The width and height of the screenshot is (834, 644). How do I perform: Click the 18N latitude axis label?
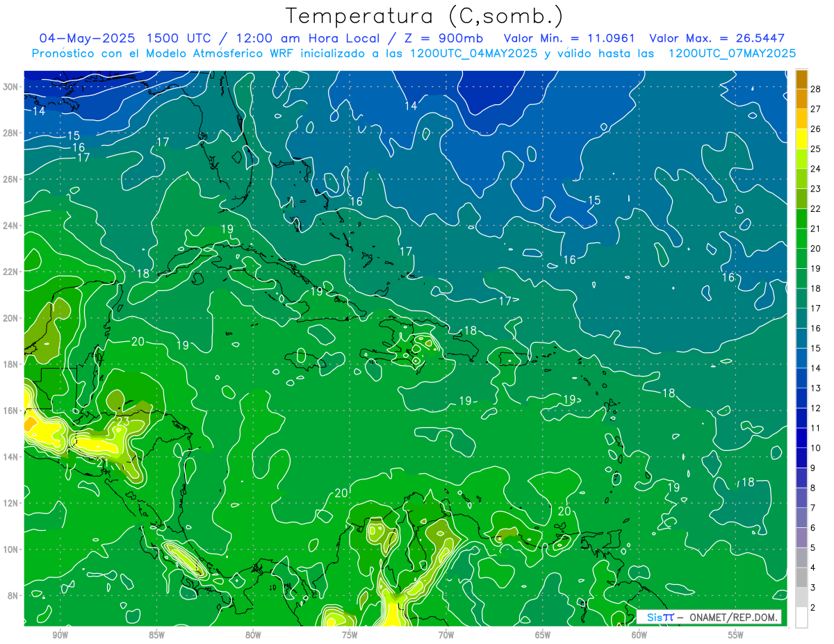pyautogui.click(x=11, y=364)
